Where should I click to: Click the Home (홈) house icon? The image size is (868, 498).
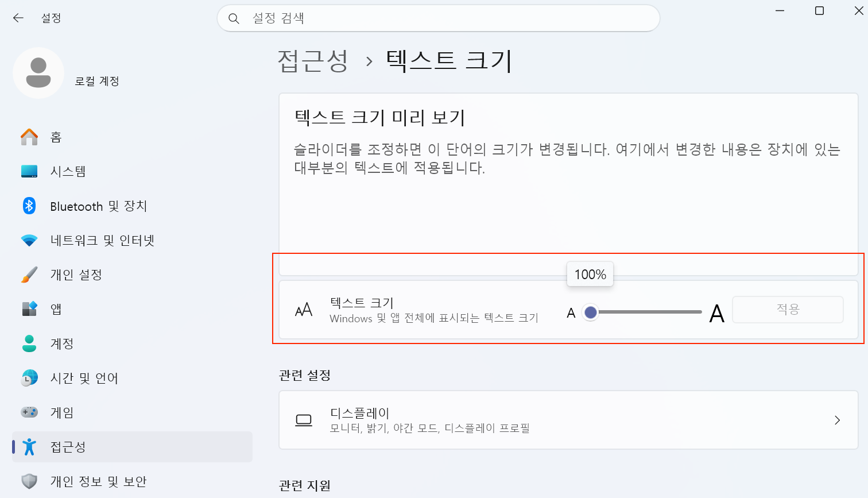coord(29,137)
